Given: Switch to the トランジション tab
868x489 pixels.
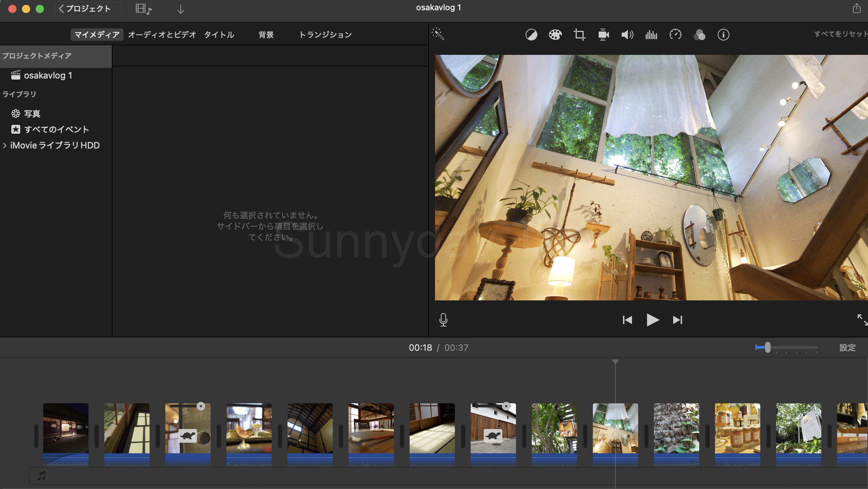Looking at the screenshot, I should pos(325,35).
